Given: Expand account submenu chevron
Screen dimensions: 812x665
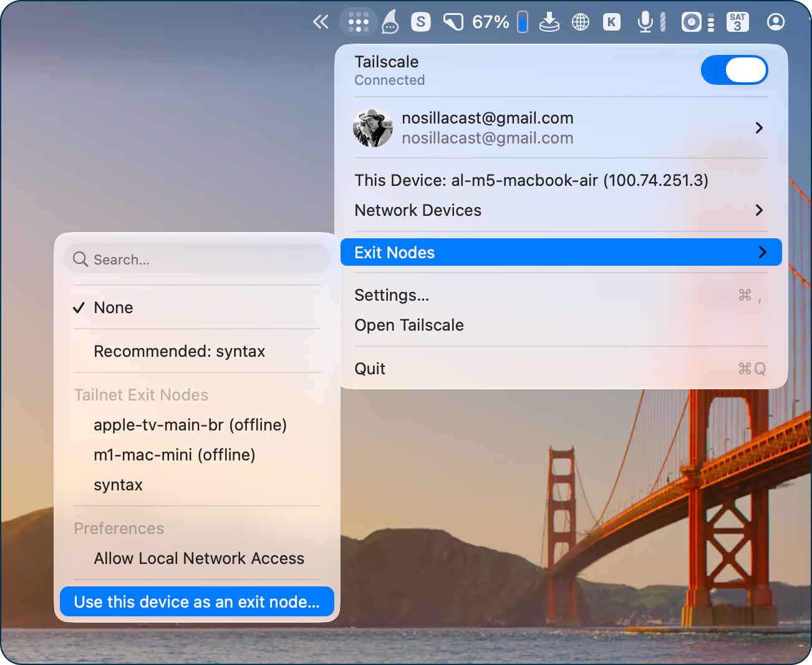Looking at the screenshot, I should (759, 128).
